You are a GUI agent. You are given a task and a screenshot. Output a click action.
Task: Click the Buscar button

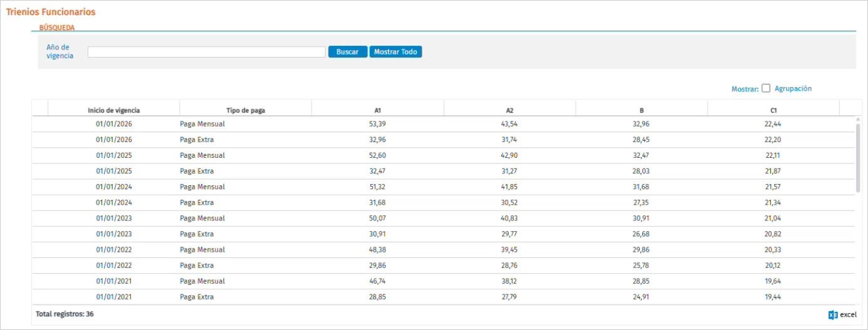(x=347, y=52)
